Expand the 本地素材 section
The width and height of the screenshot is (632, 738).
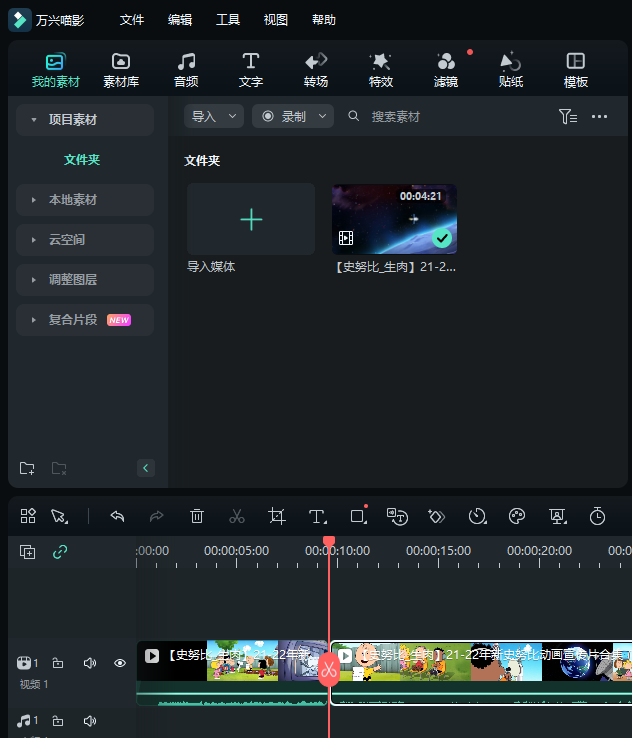tap(33, 200)
